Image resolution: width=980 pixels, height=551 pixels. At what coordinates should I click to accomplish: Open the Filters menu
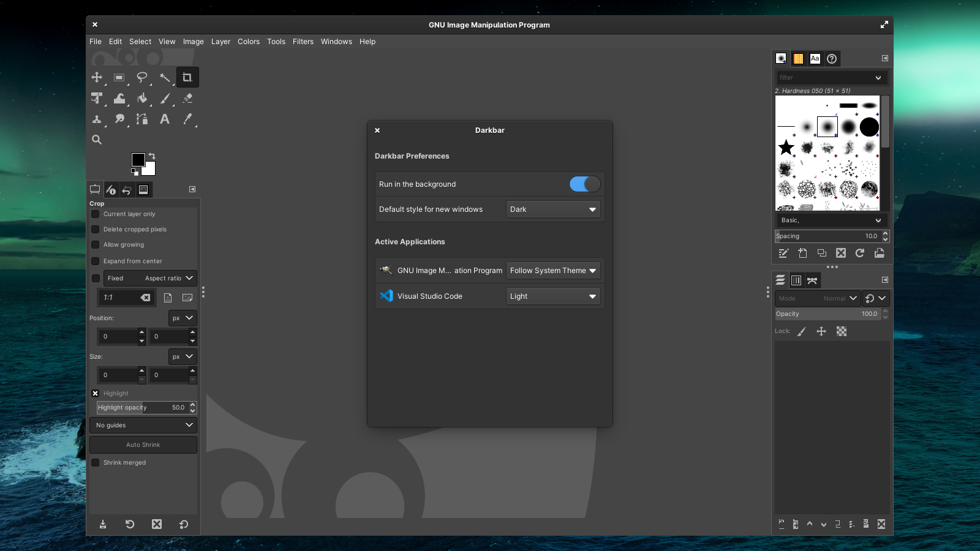point(303,41)
